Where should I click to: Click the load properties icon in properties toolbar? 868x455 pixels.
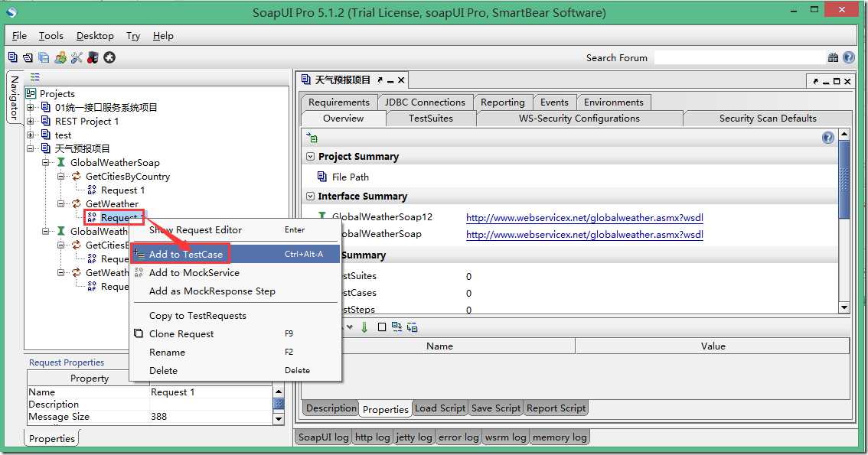click(397, 327)
